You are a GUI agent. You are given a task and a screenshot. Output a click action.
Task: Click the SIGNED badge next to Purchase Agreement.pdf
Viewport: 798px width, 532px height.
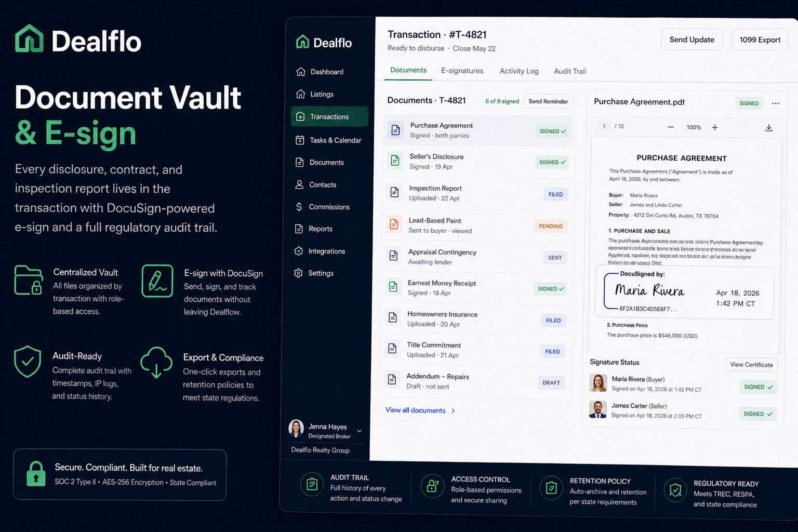tap(749, 103)
